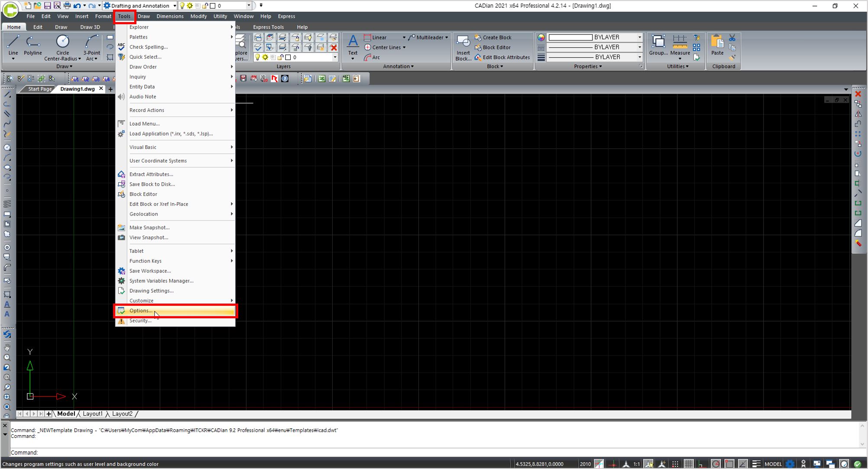Click Create Block button
This screenshot has height=469, width=868.
pyautogui.click(x=493, y=38)
